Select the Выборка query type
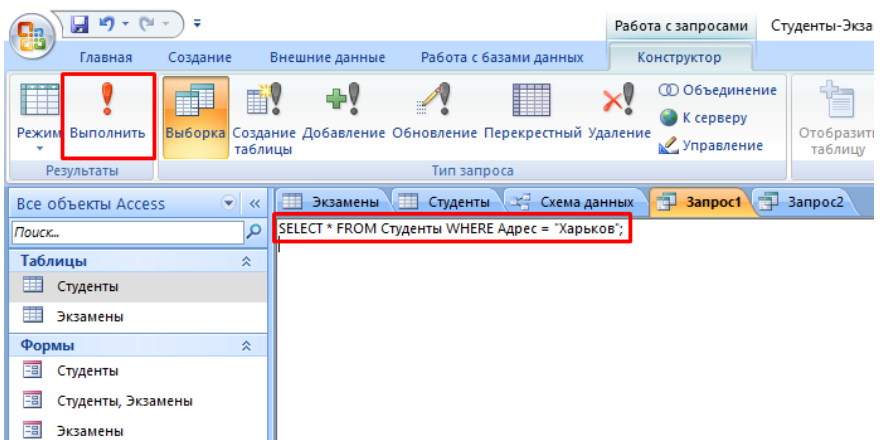Image resolution: width=895 pixels, height=440 pixels. coord(195,114)
